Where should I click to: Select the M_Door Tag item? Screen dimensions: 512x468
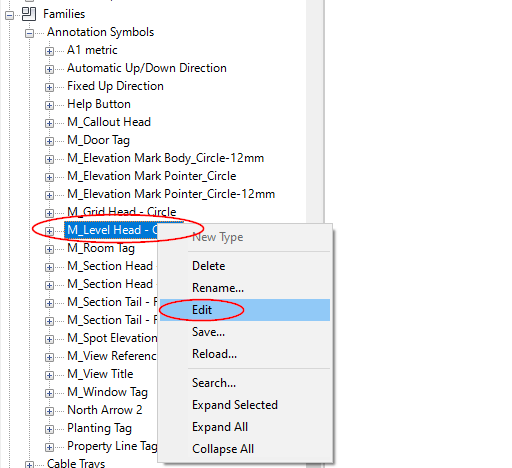[x=98, y=140]
